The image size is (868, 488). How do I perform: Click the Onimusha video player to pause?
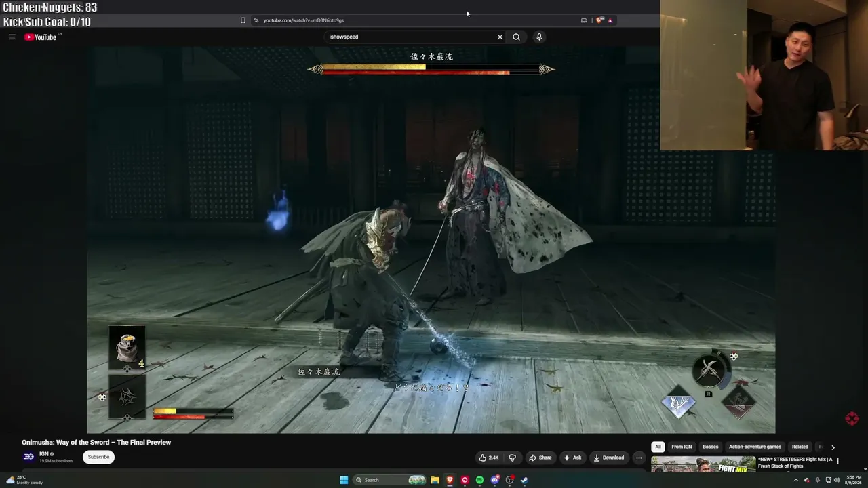[431, 240]
